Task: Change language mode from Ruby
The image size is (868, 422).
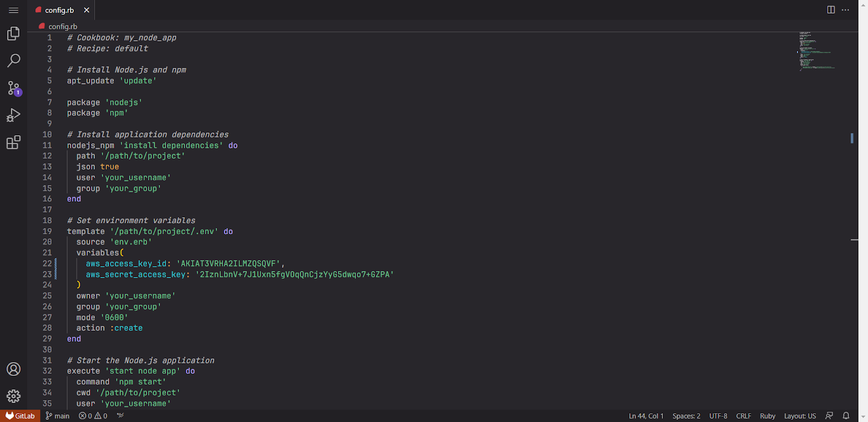Action: 768,416
